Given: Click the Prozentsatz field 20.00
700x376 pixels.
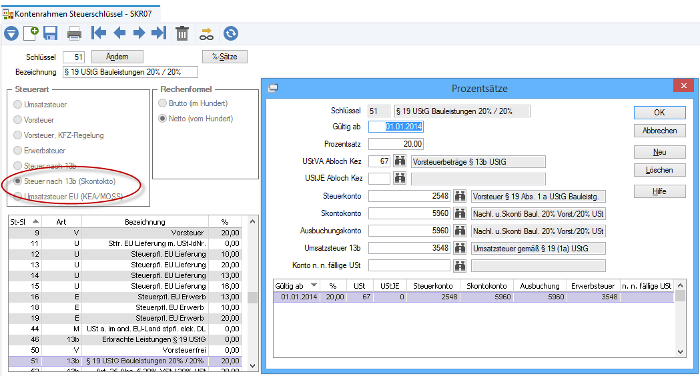Looking at the screenshot, I should click(x=396, y=144).
